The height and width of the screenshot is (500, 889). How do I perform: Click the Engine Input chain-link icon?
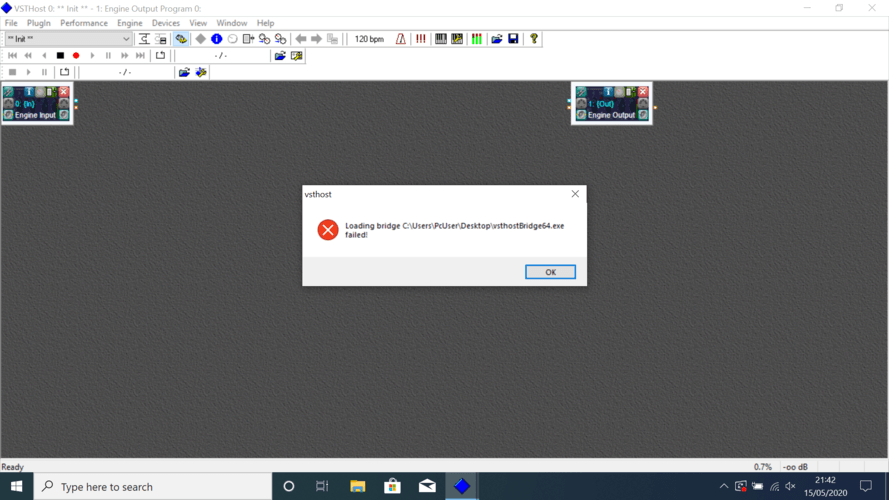[9, 91]
